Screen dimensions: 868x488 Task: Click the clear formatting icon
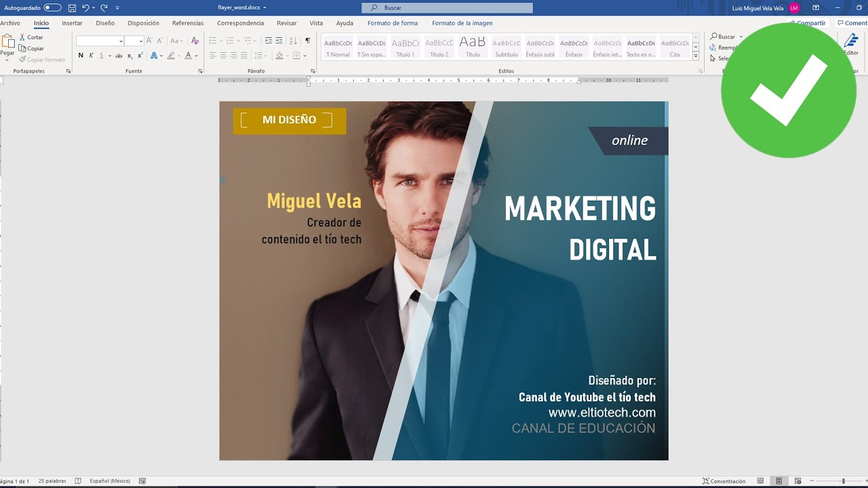(195, 41)
